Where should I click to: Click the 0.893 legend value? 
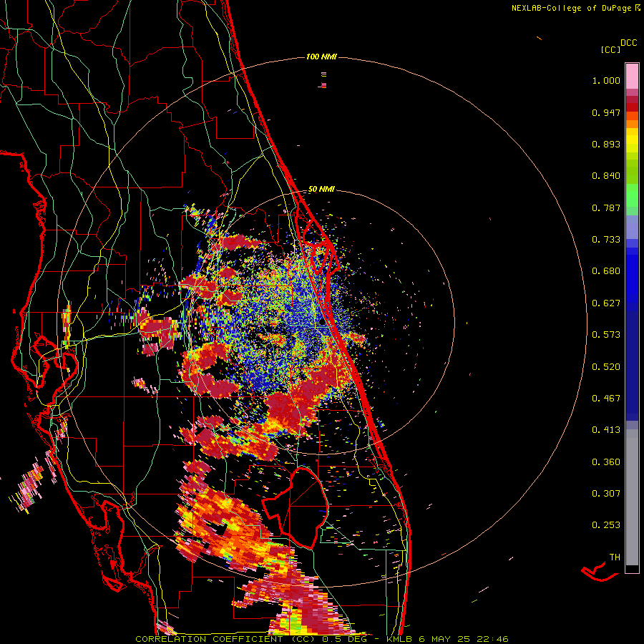(606, 144)
